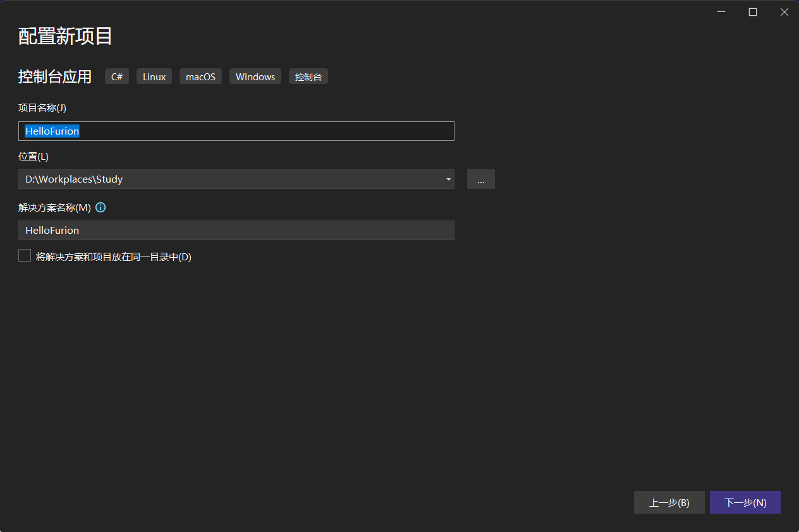The image size is (799, 532).
Task: Click the D:\Workplaces\Study location combo box
Action: [228, 179]
